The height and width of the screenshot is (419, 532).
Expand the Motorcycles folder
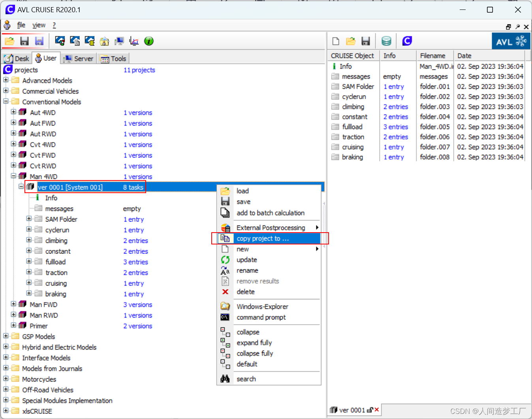coord(6,379)
